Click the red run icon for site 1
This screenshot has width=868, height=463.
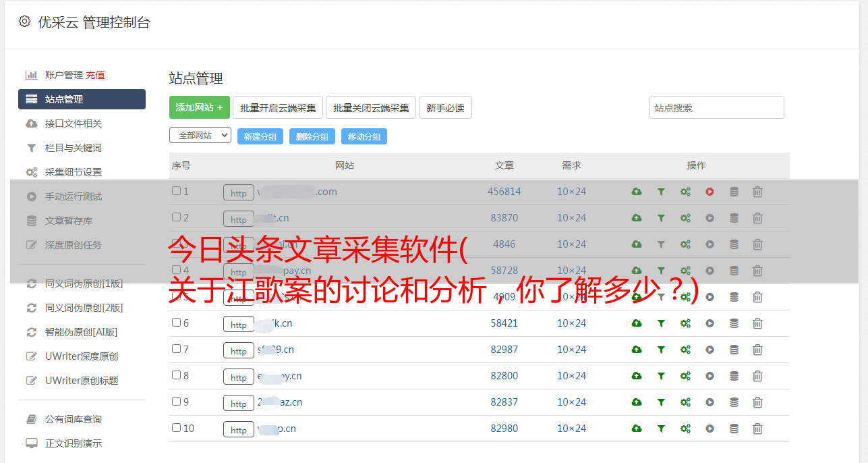tap(710, 192)
